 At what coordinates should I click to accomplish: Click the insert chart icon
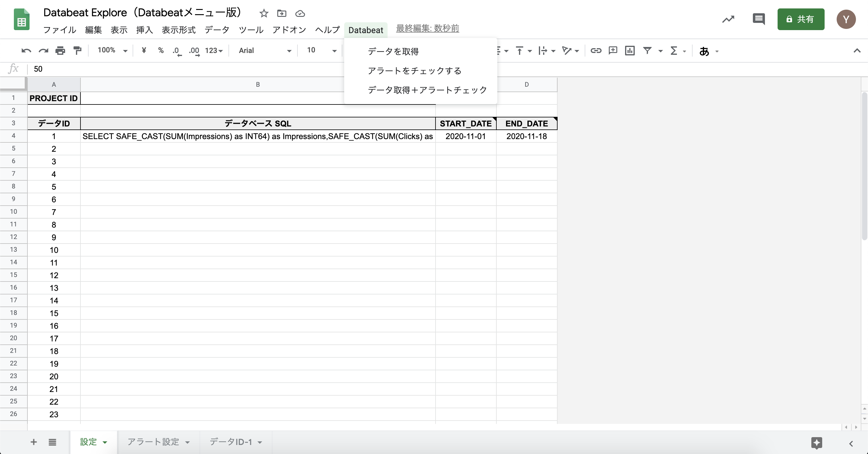click(630, 51)
